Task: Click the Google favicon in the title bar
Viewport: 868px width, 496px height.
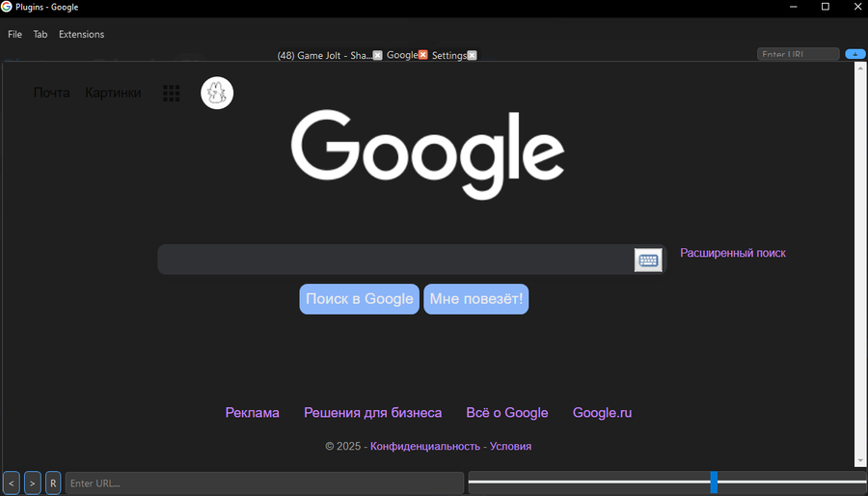Action: coord(7,7)
